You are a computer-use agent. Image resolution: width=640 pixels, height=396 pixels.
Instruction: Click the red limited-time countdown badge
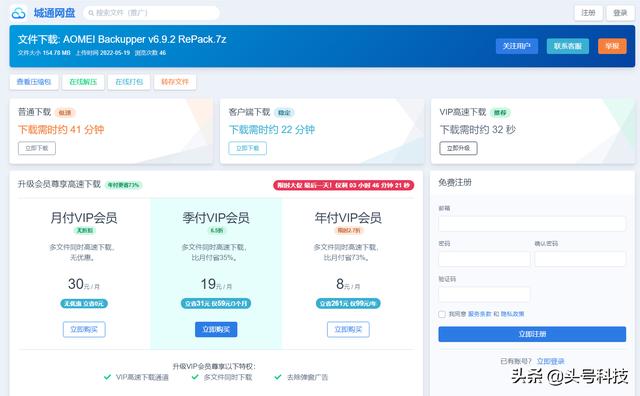click(x=344, y=185)
